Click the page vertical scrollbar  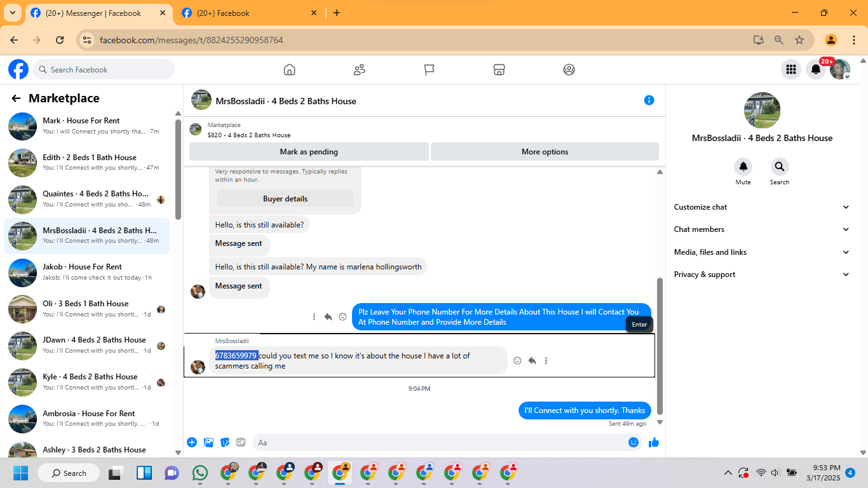(x=864, y=257)
